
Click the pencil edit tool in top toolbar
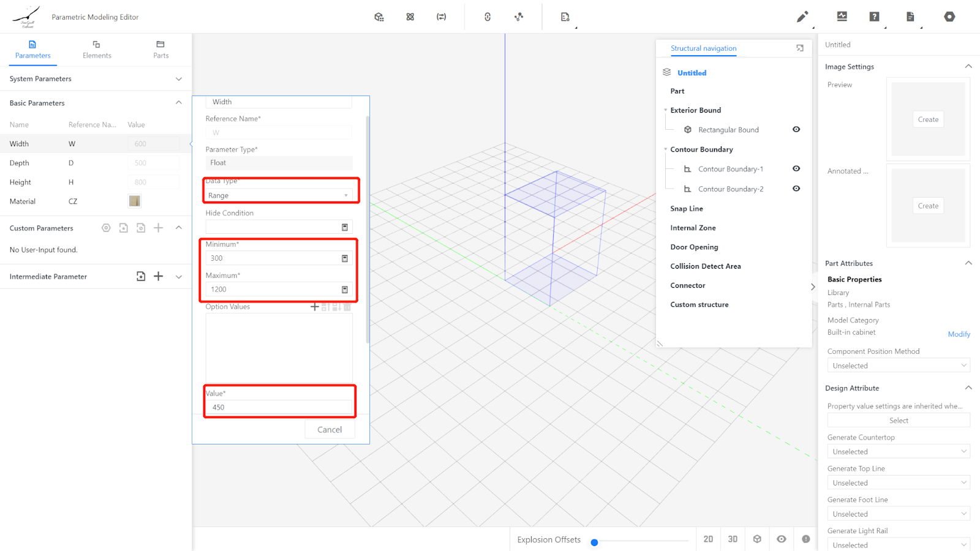click(802, 17)
